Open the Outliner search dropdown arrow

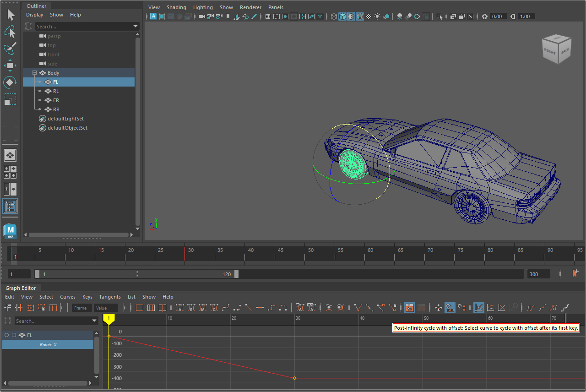pos(136,27)
